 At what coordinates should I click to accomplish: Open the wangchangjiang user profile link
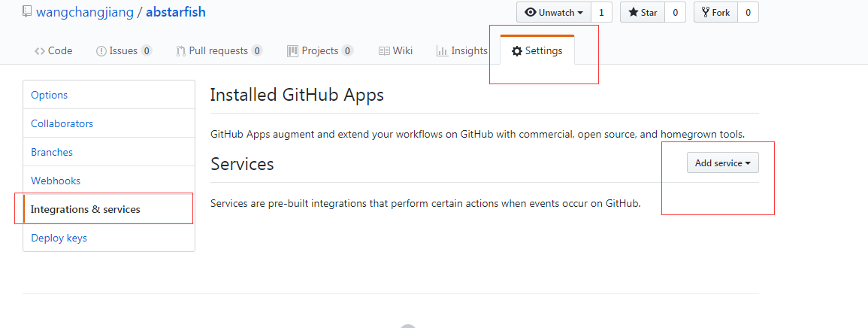(x=85, y=12)
